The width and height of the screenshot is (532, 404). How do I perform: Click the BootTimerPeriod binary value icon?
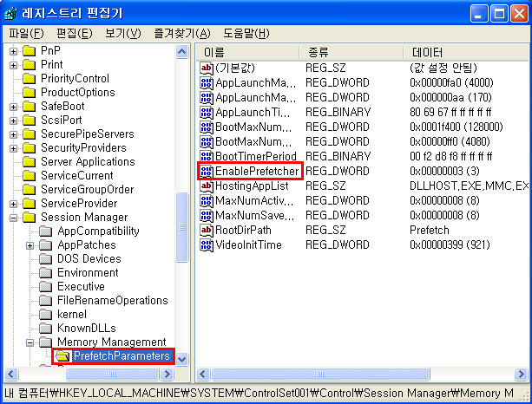[x=207, y=157]
